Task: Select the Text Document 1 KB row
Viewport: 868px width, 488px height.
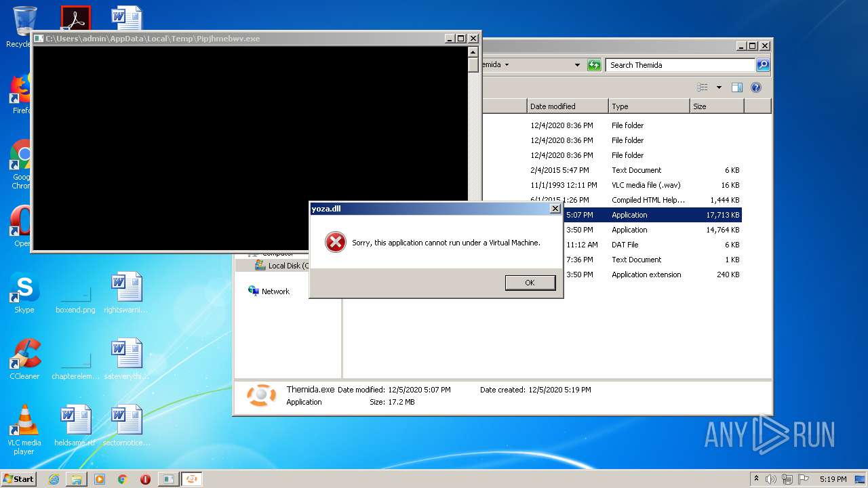Action: click(652, 260)
